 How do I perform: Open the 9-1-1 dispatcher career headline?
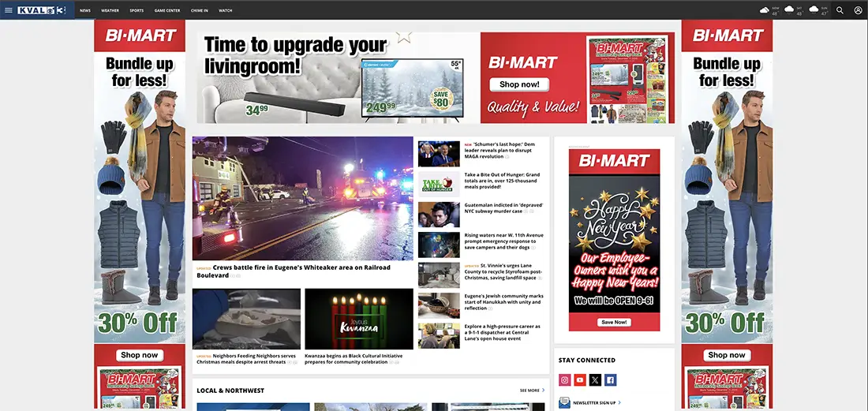pos(503,332)
